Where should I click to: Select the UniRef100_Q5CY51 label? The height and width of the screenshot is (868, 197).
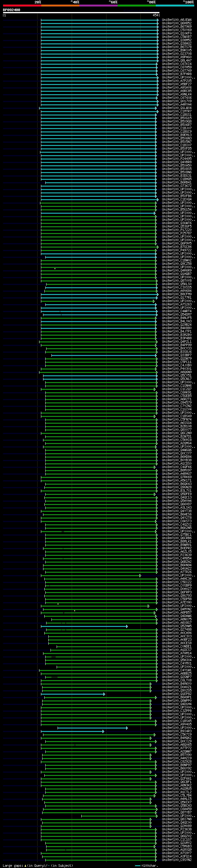click(x=177, y=375)
